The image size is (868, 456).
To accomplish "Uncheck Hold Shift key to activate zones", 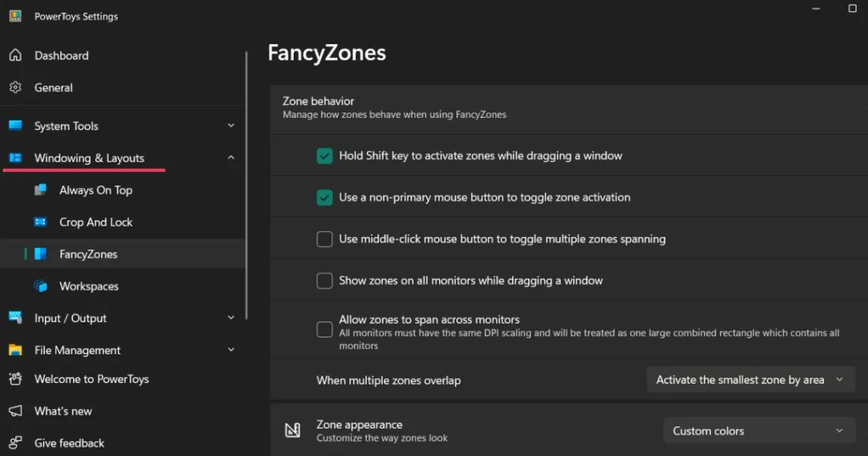I will point(325,156).
